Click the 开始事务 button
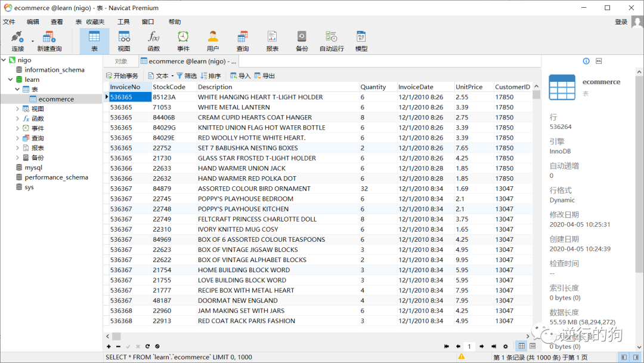This screenshot has width=644, height=363. (122, 76)
